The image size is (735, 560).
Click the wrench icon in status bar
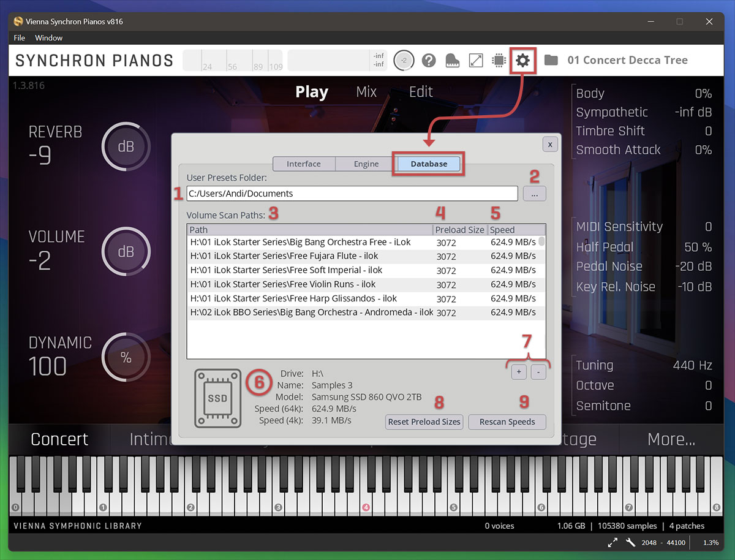point(631,542)
